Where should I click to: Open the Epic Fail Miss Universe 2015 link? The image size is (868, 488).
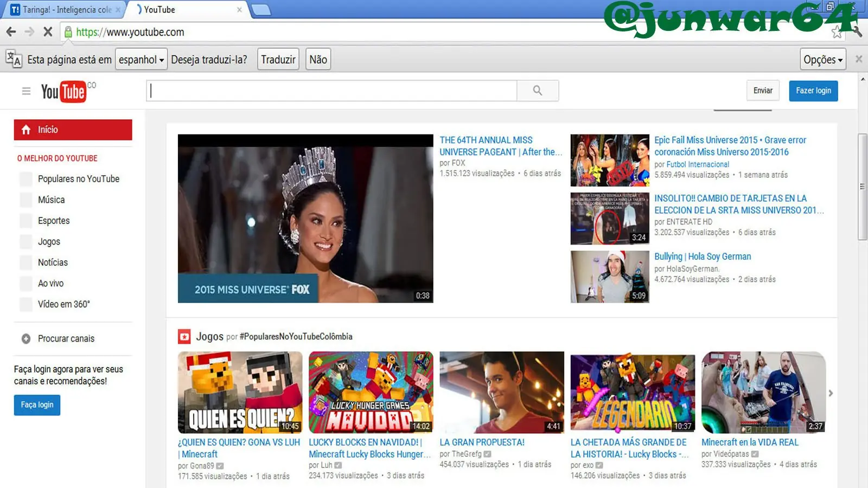coord(730,146)
